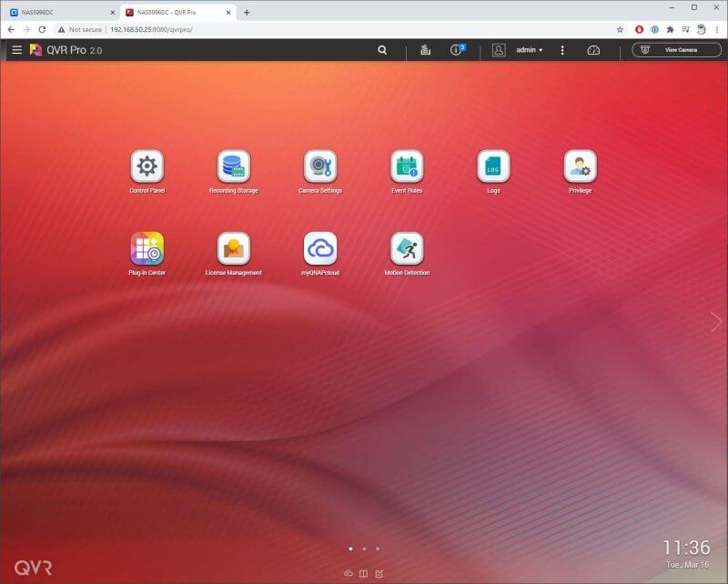728x584 pixels.
Task: Click the 11:36 clock display
Action: pos(686,548)
